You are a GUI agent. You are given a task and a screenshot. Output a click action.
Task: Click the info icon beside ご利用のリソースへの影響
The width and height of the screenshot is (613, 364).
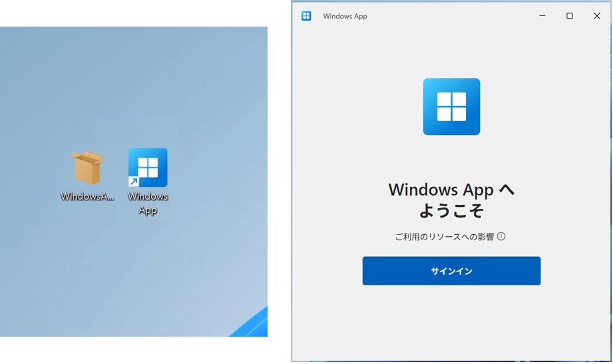[x=501, y=236]
